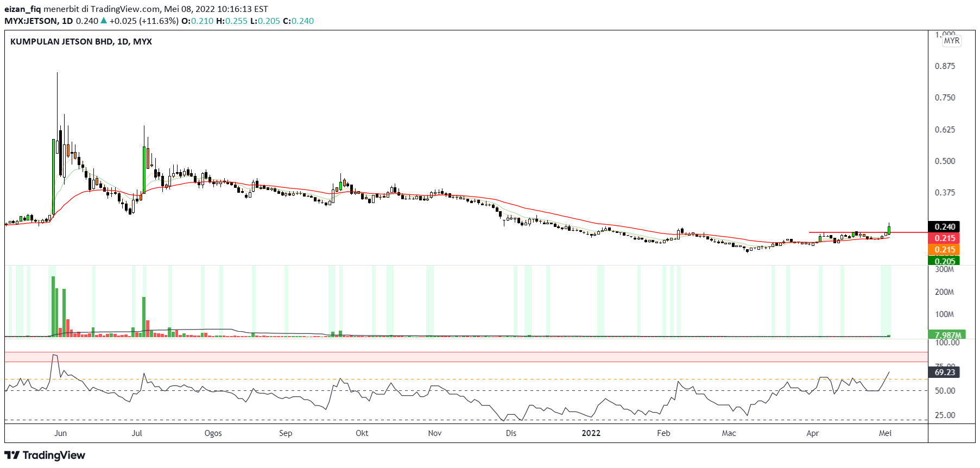
Task: Click the Nov label on the time axis
Action: (x=435, y=433)
